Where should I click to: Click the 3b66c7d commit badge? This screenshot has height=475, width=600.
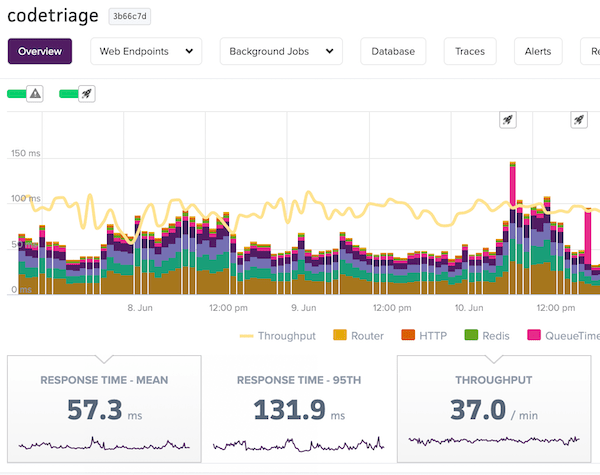click(130, 16)
